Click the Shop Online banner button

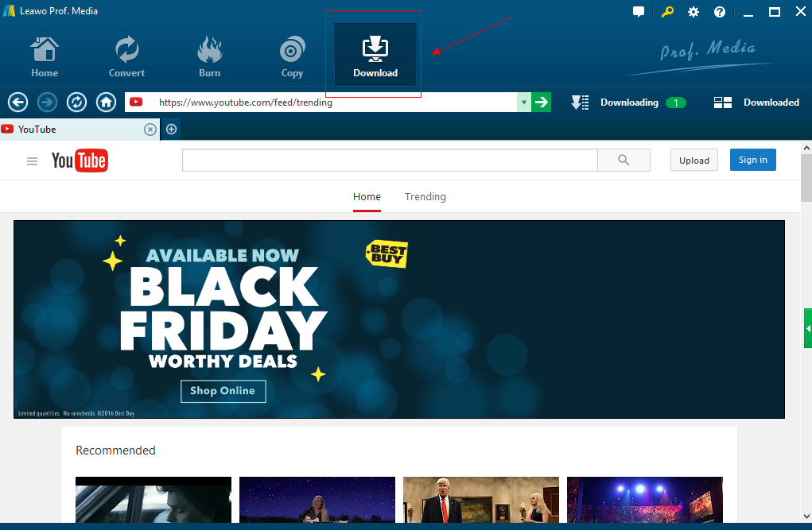coord(223,391)
